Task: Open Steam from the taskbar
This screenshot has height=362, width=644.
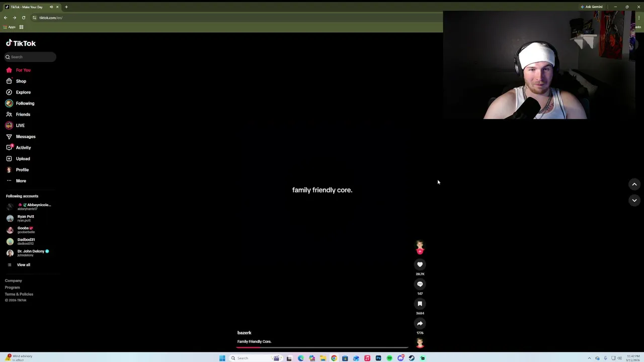Action: click(412, 358)
